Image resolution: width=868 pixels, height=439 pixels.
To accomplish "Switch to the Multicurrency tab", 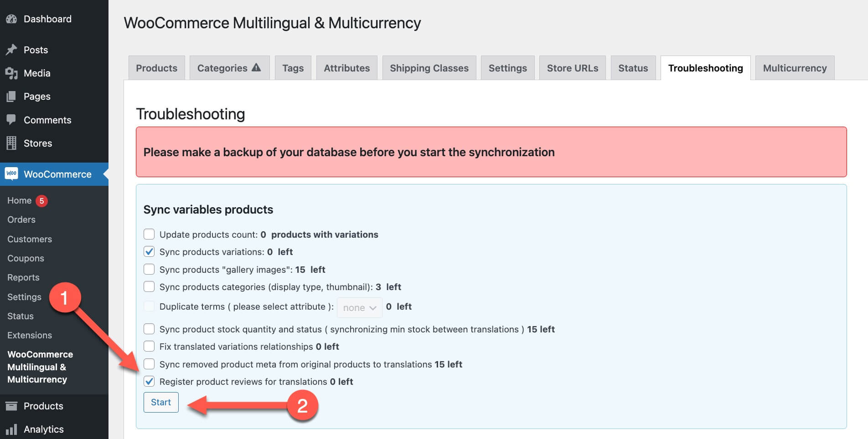I will [795, 68].
